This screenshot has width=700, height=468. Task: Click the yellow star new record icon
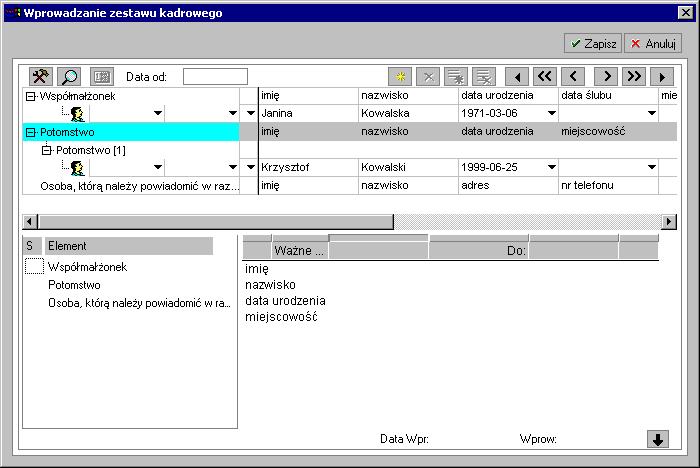tap(400, 77)
